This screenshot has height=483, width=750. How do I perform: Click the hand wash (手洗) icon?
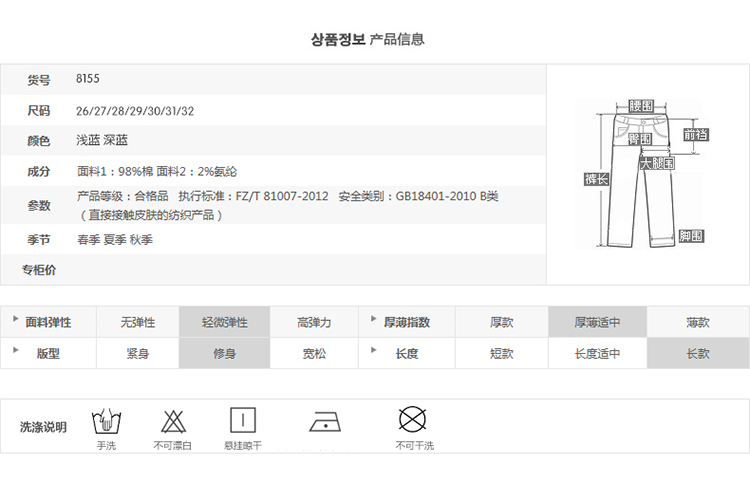coord(105,419)
